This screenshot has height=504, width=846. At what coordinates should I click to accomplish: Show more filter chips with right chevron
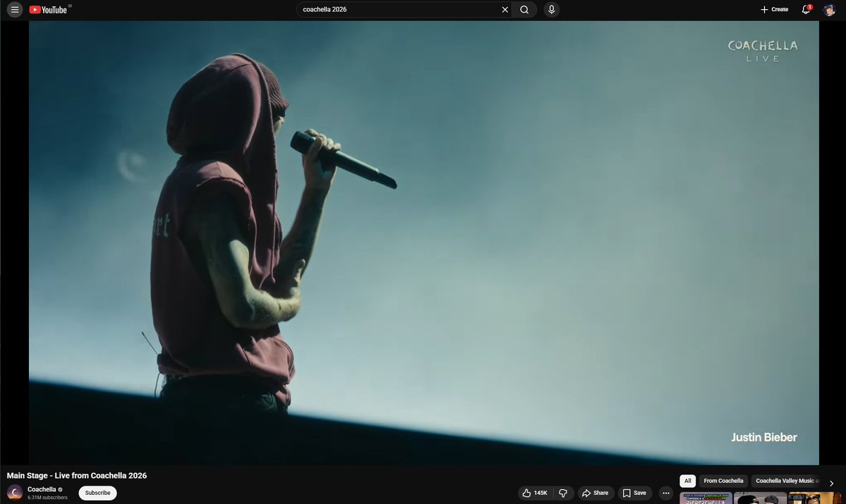click(x=831, y=484)
